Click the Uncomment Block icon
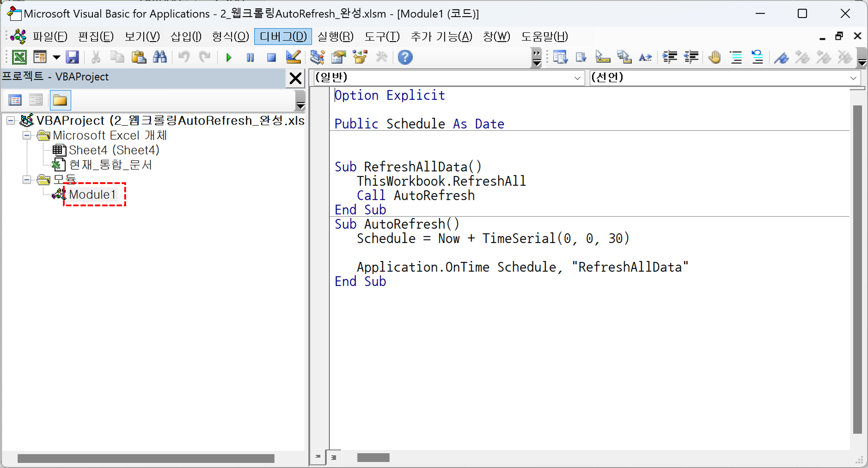 [x=757, y=57]
